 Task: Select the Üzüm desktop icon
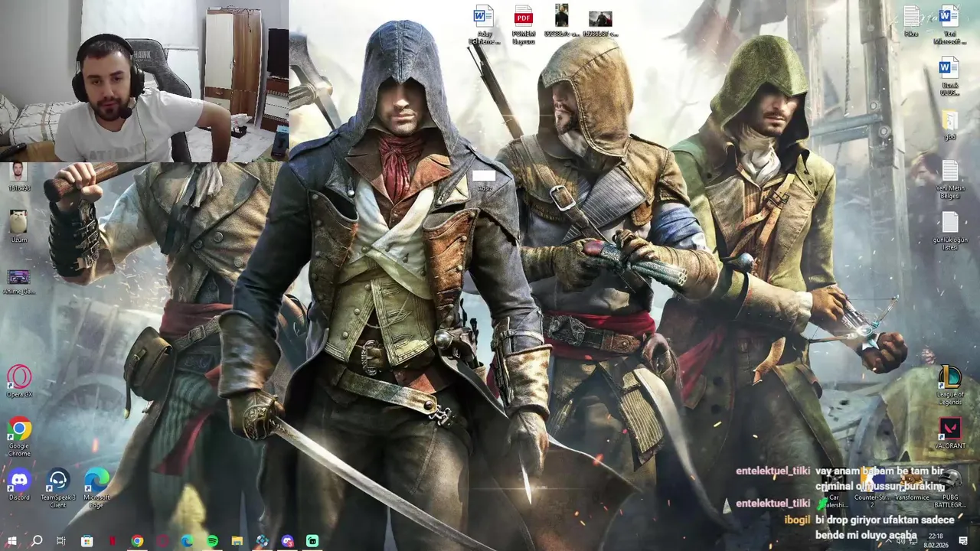pos(18,226)
